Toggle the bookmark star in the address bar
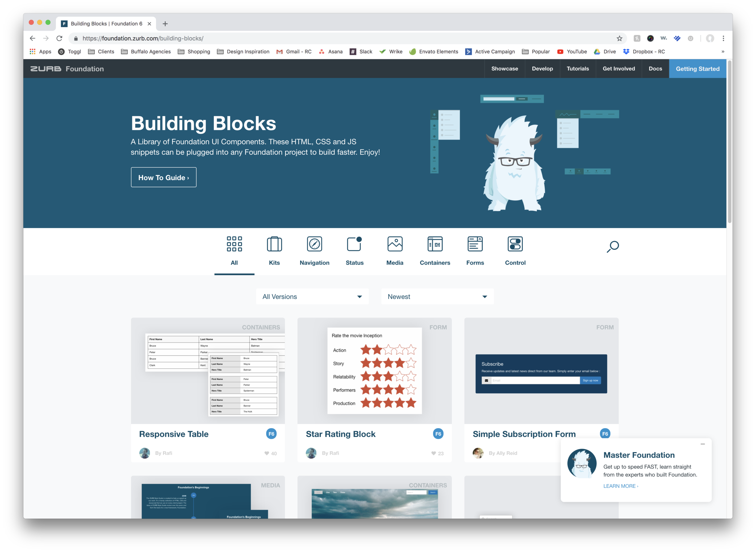756x552 pixels. (620, 38)
